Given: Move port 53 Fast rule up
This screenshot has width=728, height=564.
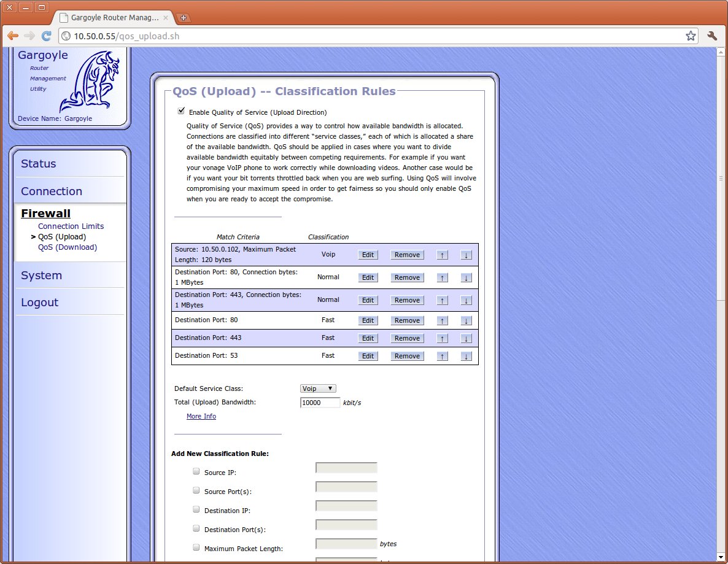Looking at the screenshot, I should click(442, 356).
